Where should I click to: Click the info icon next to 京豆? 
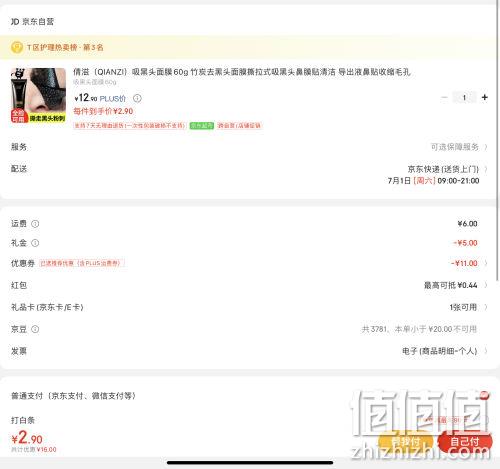35,329
